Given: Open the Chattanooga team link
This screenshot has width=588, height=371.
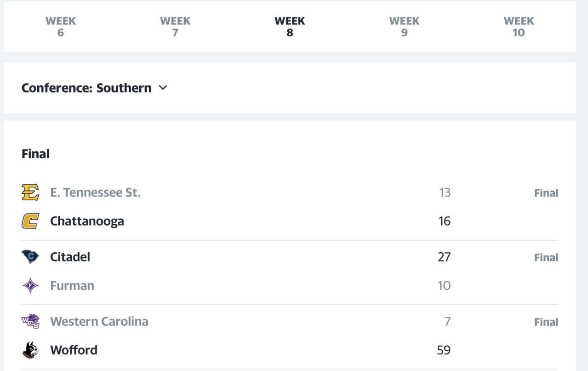Looking at the screenshot, I should point(87,221).
